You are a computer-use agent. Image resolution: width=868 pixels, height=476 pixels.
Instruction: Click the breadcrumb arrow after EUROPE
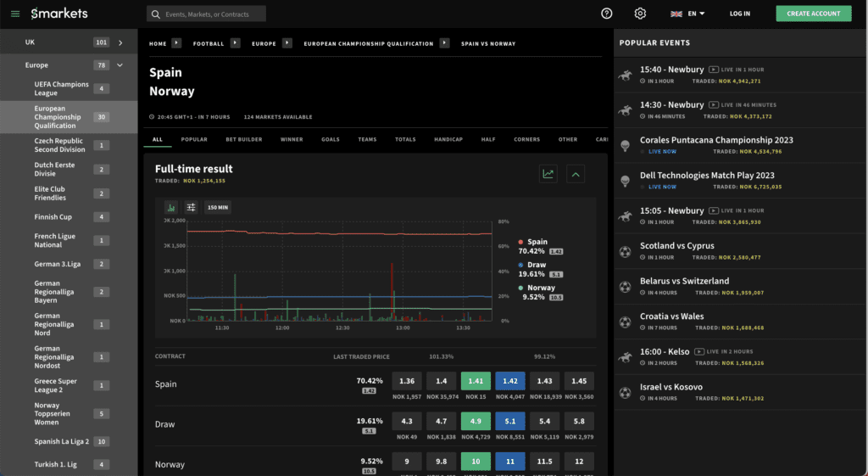point(287,42)
